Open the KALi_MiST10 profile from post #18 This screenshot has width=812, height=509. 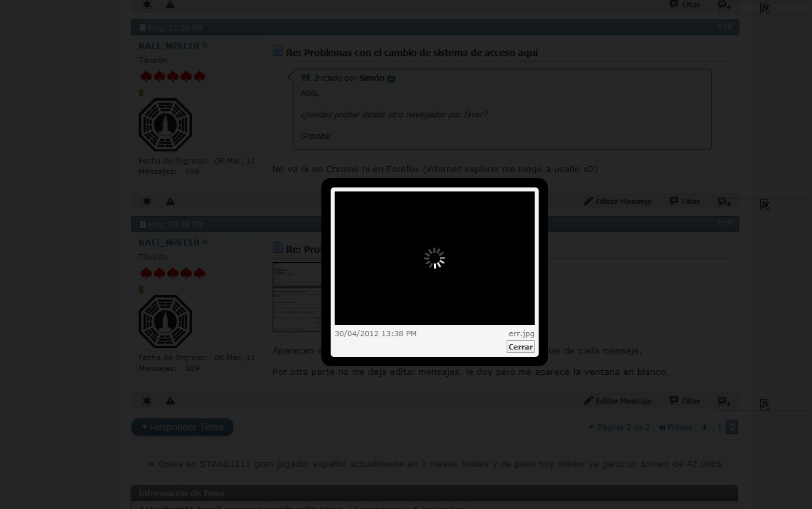(x=169, y=46)
